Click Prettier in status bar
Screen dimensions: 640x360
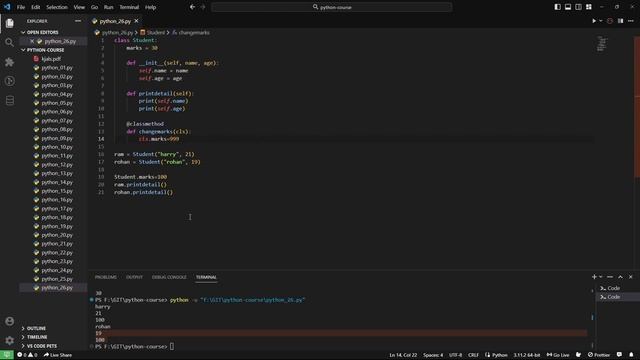[x=599, y=355]
